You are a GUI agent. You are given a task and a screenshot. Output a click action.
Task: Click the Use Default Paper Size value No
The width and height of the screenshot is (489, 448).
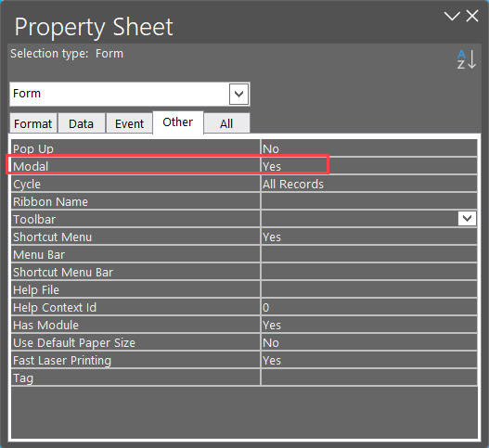pos(369,342)
